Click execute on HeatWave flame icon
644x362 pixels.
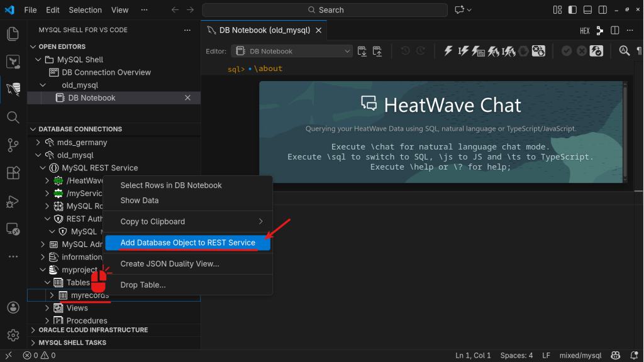coord(493,51)
